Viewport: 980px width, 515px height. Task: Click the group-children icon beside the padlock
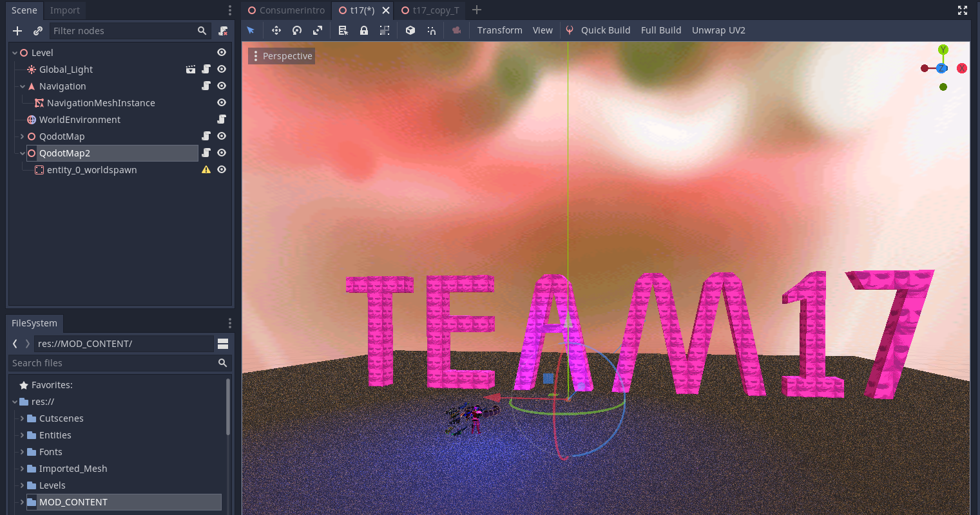tap(385, 30)
